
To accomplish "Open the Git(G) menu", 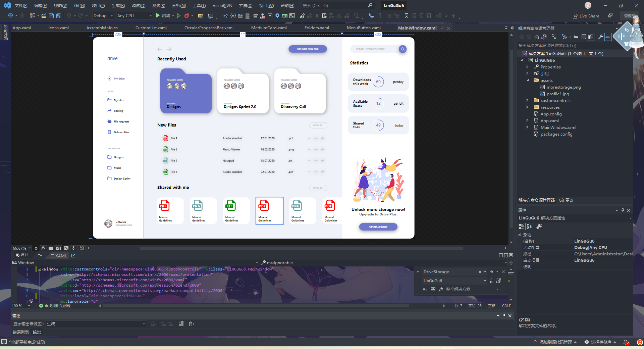I will click(79, 6).
